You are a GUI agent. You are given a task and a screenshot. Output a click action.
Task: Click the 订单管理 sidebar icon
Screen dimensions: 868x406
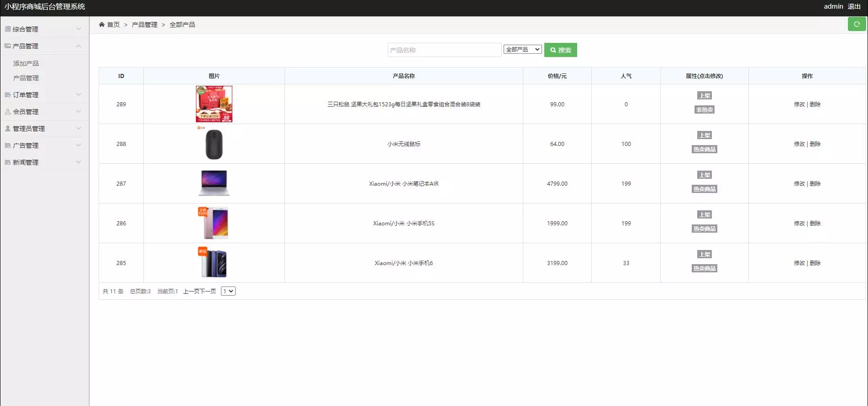tap(8, 94)
